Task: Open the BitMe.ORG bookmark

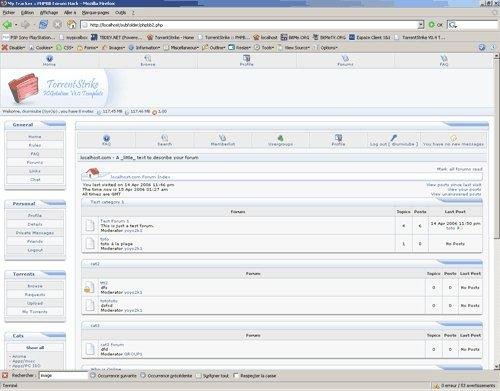Action: click(x=295, y=37)
